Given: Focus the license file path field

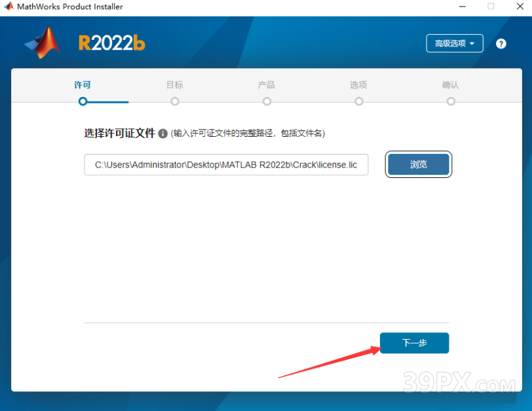Looking at the screenshot, I should [226, 165].
